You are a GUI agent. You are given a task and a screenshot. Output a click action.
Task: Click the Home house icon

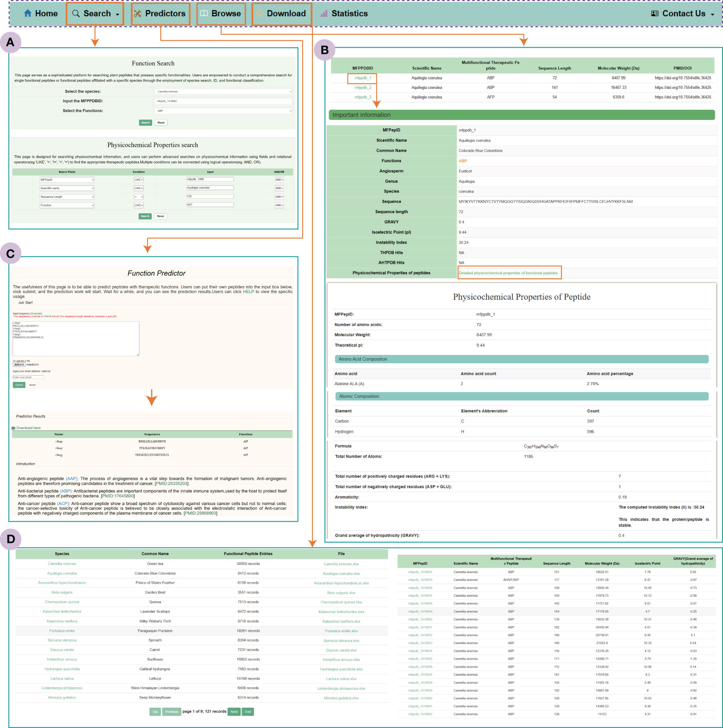[x=28, y=13]
